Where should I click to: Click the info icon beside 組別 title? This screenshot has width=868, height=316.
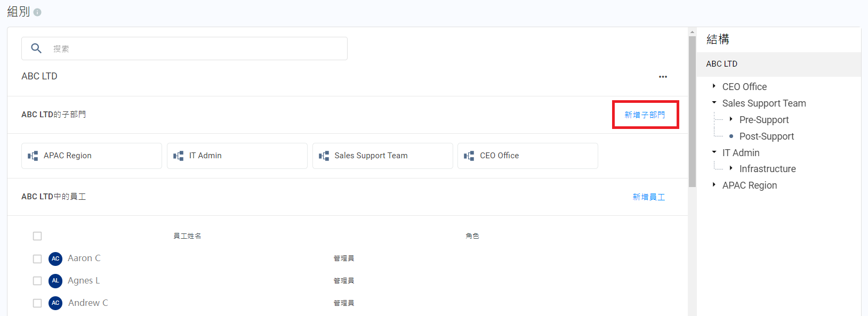tap(37, 12)
